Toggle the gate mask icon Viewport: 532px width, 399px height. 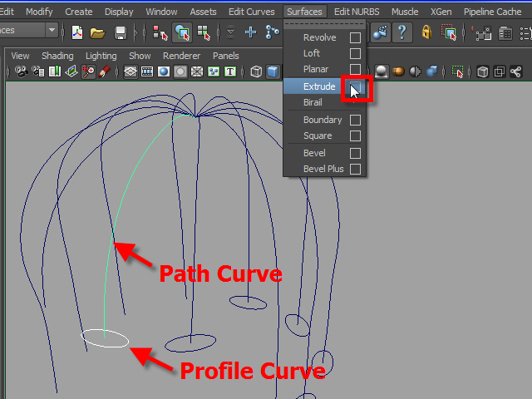(x=180, y=71)
